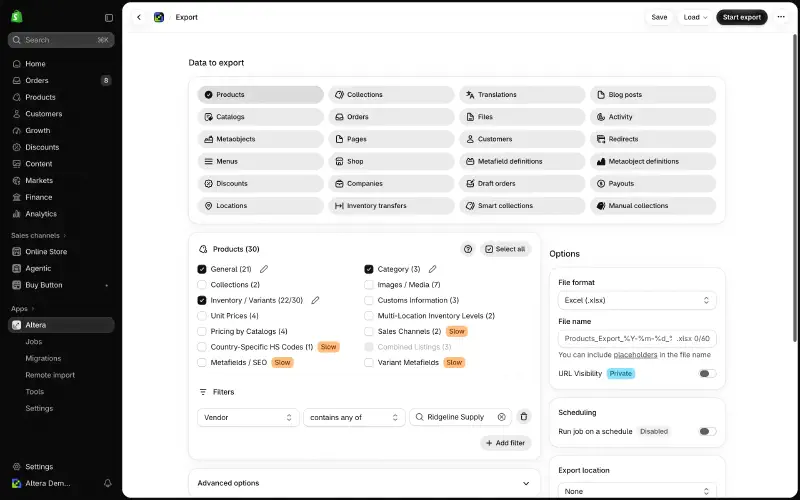Expand the Sales channels section

coord(39,235)
